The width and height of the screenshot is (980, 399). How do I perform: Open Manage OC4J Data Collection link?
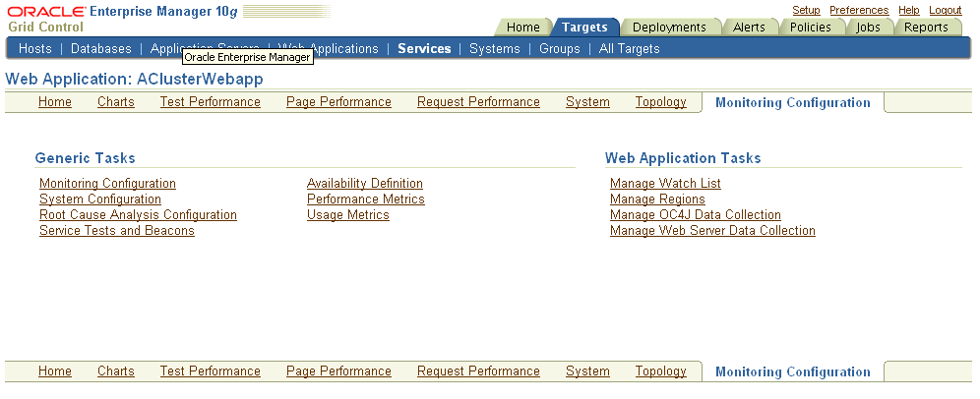coord(695,215)
